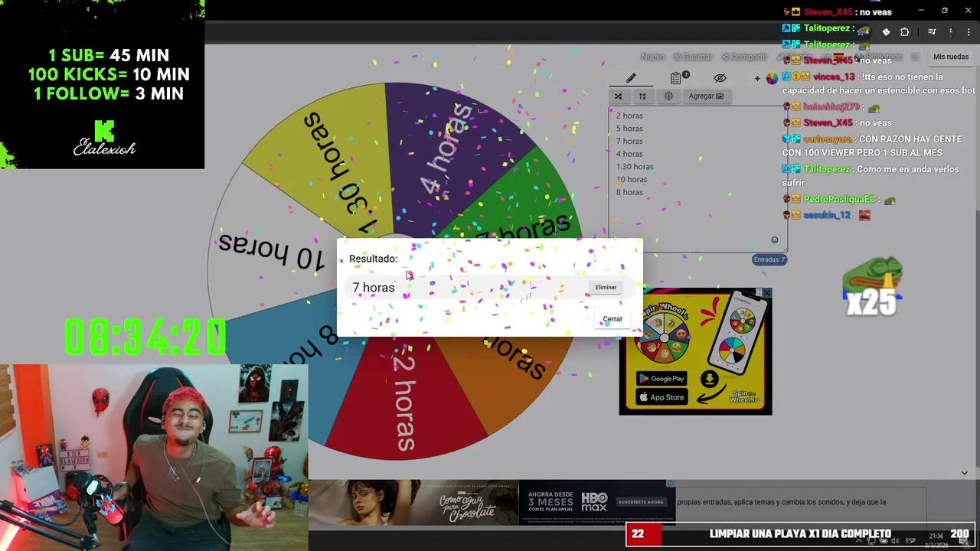Click App Store badge in ad

(661, 397)
